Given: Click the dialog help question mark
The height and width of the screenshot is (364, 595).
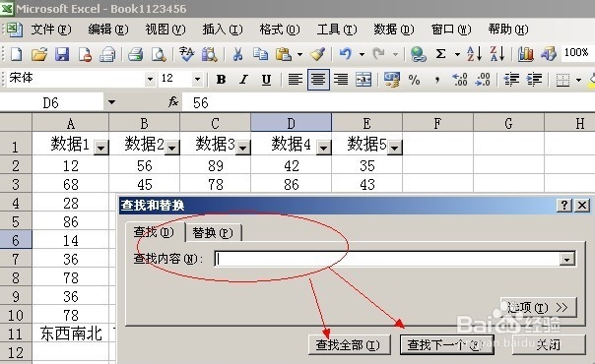Looking at the screenshot, I should pos(564,206).
